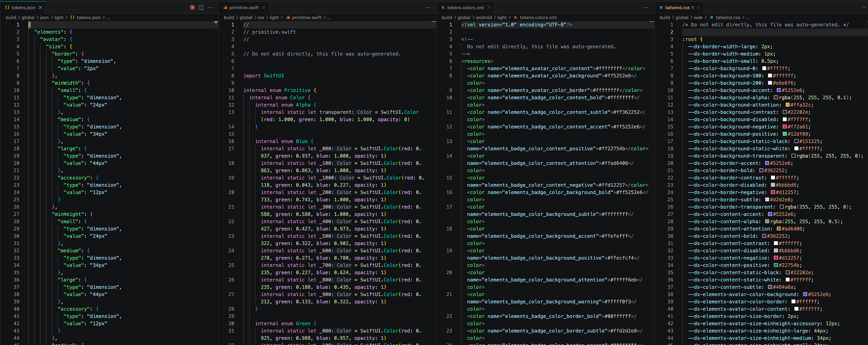Click line number 3 in tailwind.css gutter
868x345 pixels.
(x=672, y=39)
